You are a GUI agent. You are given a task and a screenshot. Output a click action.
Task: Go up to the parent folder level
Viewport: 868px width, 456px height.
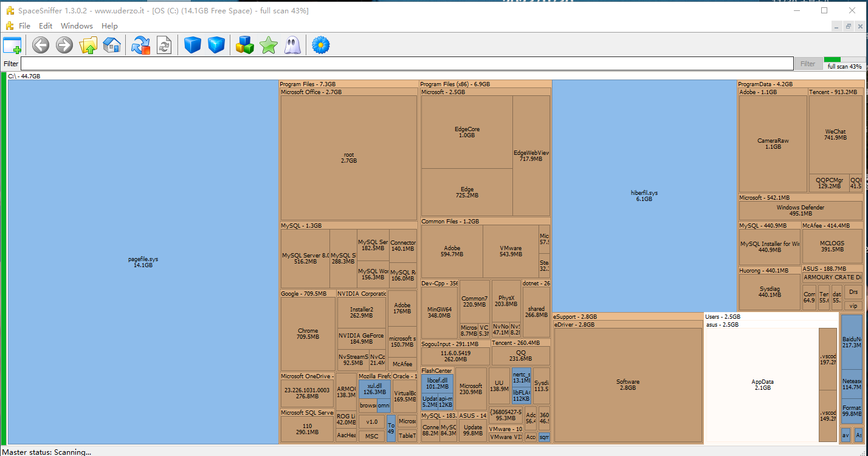pyautogui.click(x=89, y=45)
